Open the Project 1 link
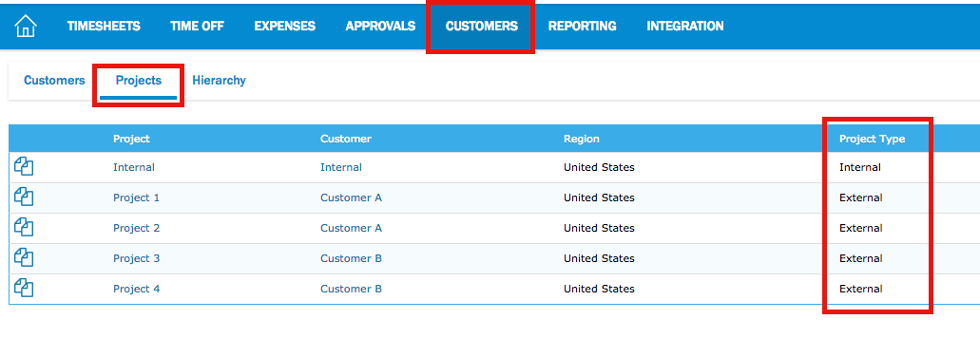 point(136,197)
